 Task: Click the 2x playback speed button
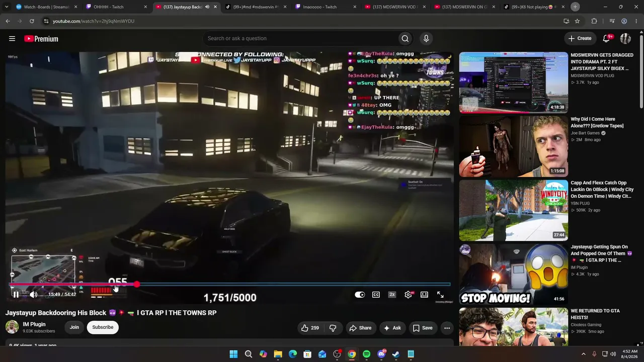point(392,295)
